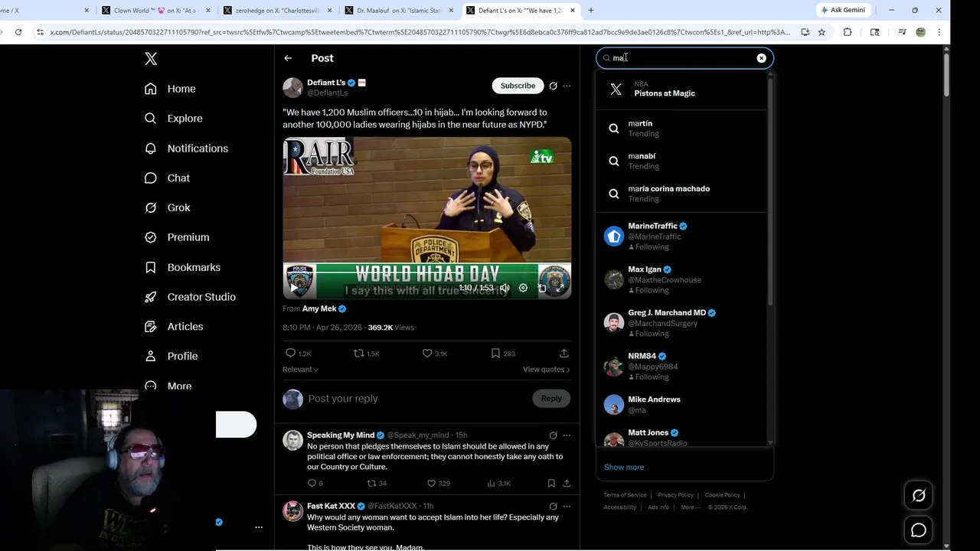Image resolution: width=980 pixels, height=551 pixels.
Task: Like the post with 3.1K likes
Action: coord(434,354)
